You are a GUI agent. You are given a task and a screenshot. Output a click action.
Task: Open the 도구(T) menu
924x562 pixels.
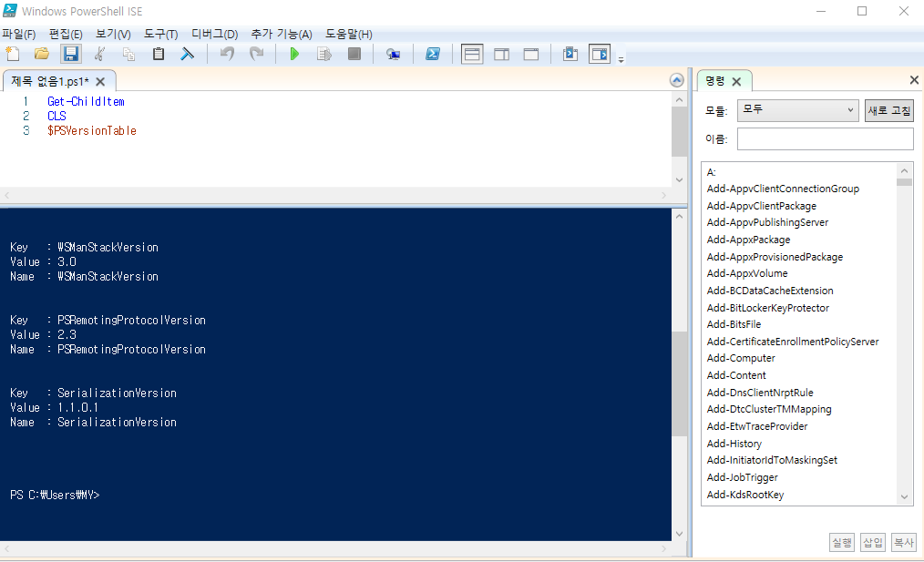click(161, 35)
